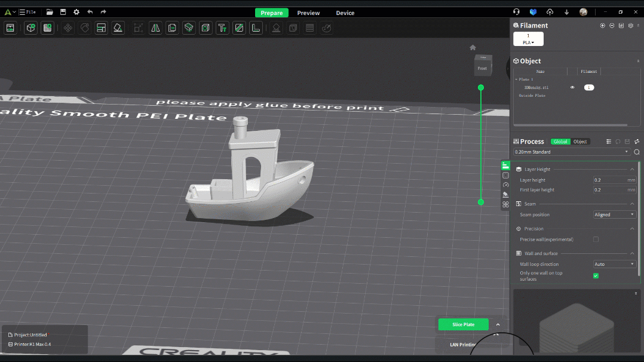This screenshot has height=362, width=644.
Task: Collapse the Plate 1 tree node
Action: pos(516,79)
